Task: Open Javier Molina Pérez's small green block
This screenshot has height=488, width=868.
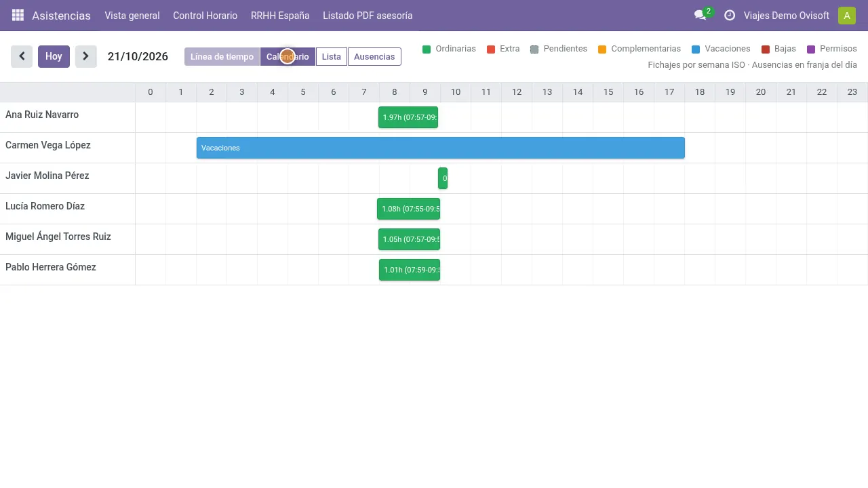Action: point(443,178)
